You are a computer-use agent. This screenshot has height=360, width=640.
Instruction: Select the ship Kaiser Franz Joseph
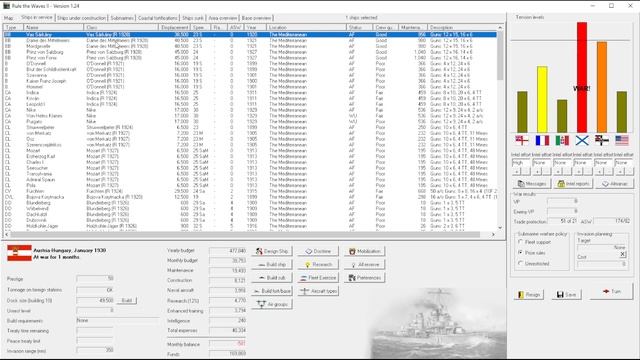[250, 81]
